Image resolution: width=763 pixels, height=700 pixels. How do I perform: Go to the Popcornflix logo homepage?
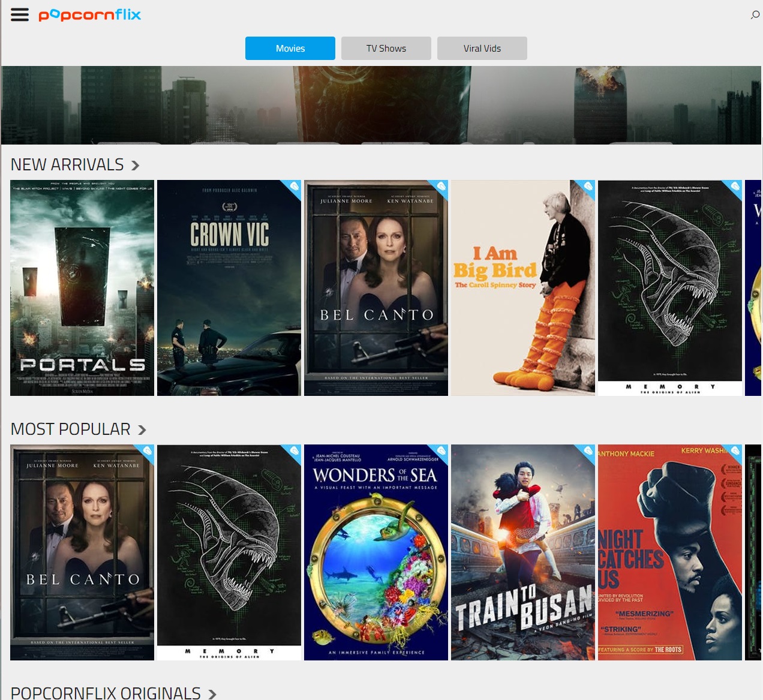tap(90, 15)
